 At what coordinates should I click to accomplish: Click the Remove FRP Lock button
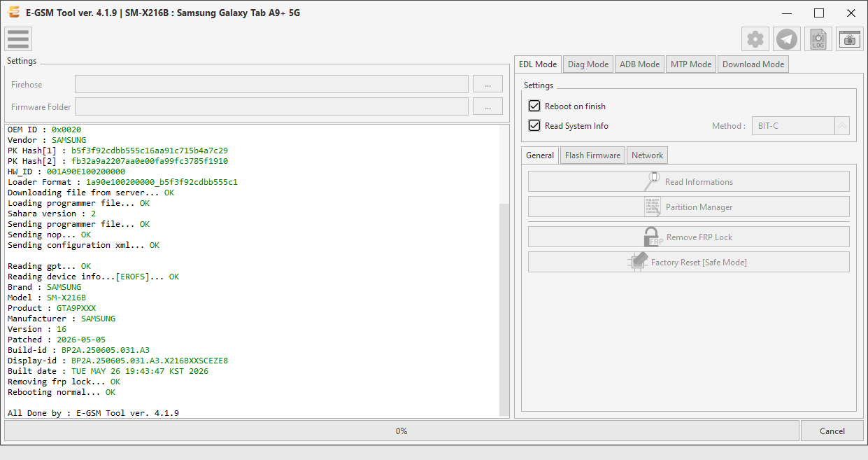tap(688, 237)
